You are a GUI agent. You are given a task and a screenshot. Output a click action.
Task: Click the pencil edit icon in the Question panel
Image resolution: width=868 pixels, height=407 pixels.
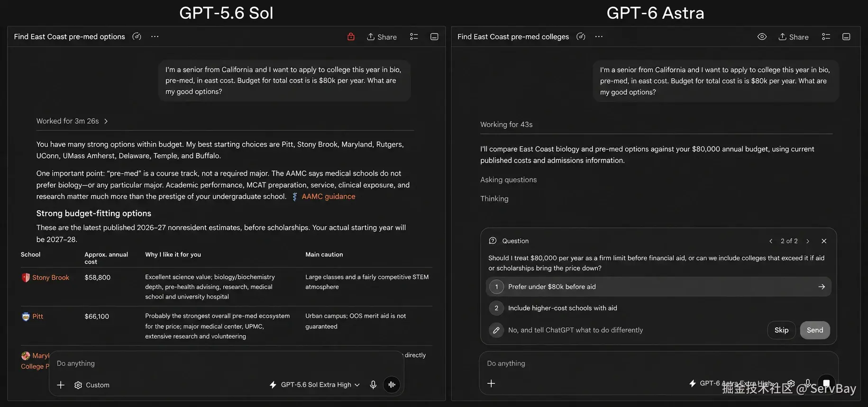coord(496,330)
